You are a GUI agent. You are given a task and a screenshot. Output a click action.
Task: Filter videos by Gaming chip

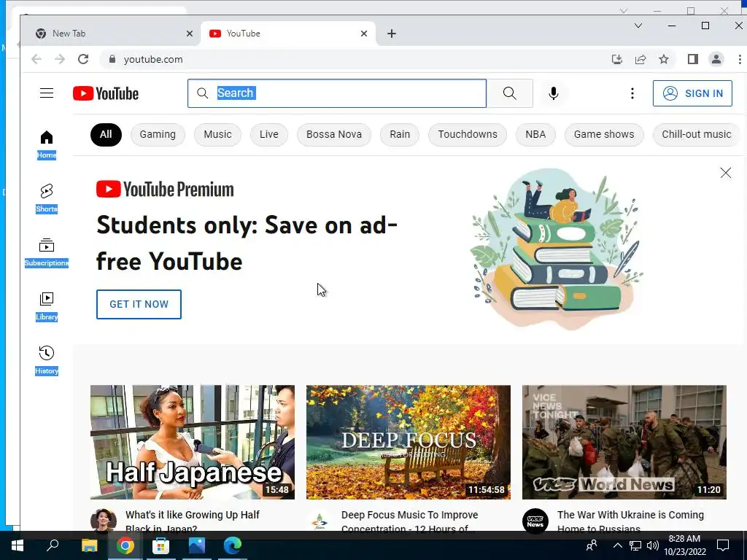tap(158, 134)
